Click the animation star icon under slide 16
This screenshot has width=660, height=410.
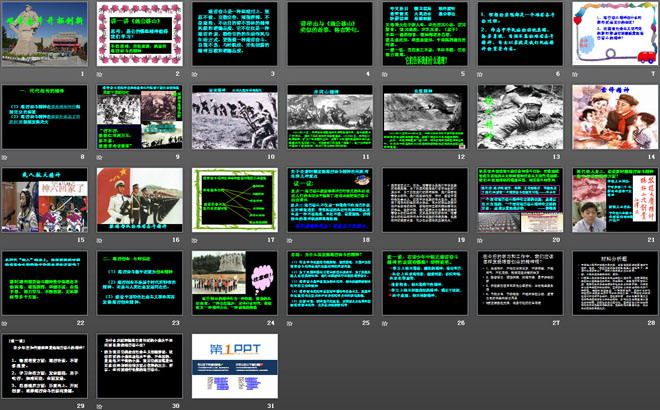[x=99, y=240]
